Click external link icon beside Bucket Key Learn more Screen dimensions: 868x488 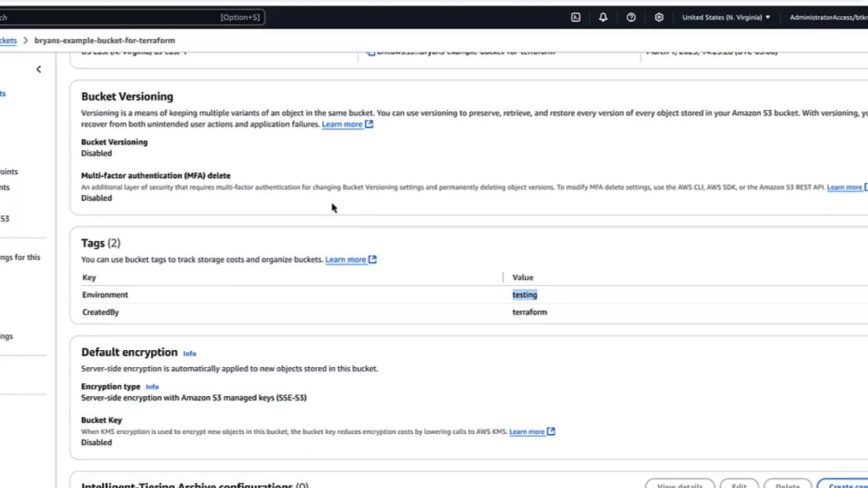click(551, 431)
